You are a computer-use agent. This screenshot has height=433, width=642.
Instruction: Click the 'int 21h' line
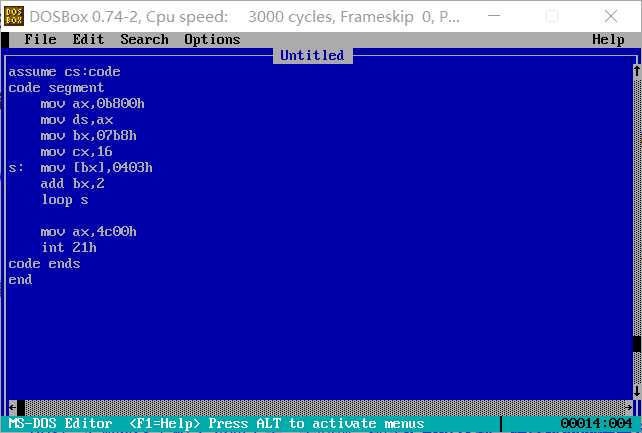pyautogui.click(x=69, y=248)
